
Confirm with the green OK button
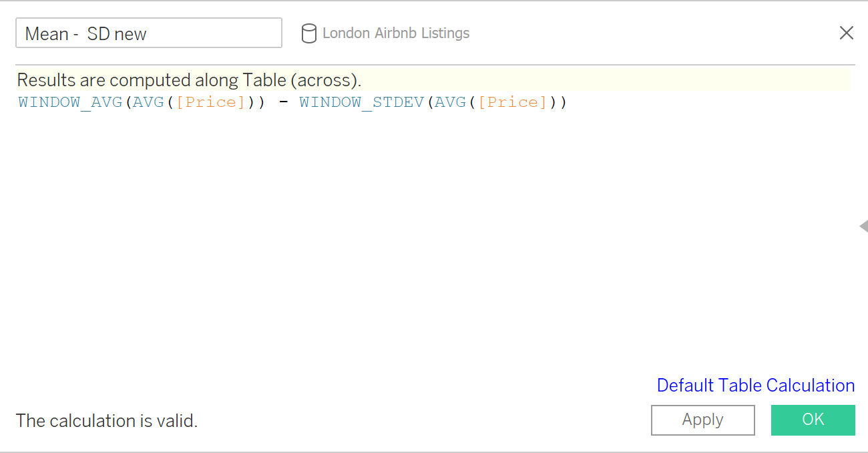coord(813,420)
